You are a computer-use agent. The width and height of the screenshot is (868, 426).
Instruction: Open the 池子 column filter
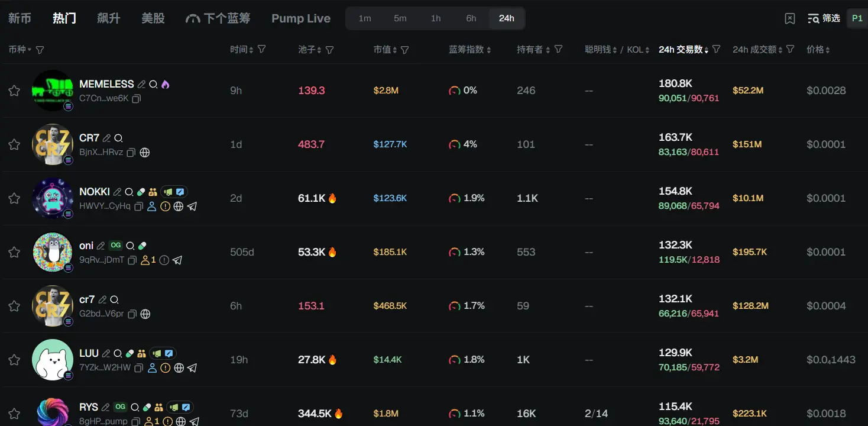click(x=330, y=50)
